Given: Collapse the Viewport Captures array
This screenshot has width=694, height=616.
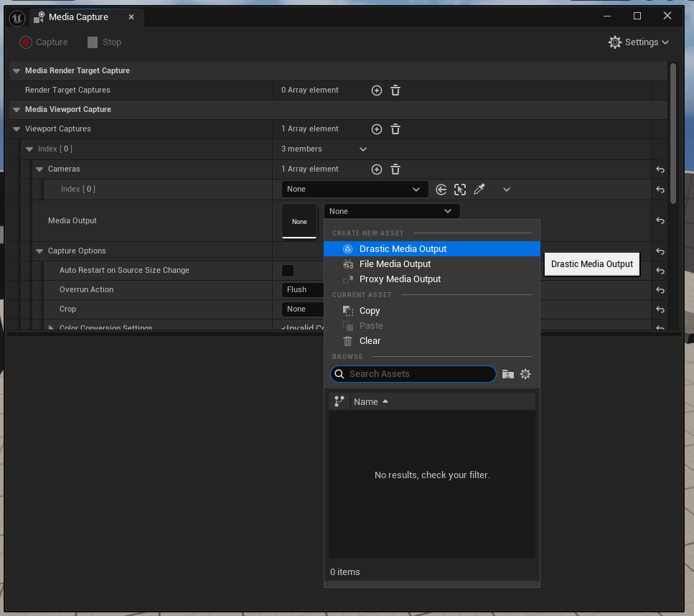Looking at the screenshot, I should click(x=17, y=129).
